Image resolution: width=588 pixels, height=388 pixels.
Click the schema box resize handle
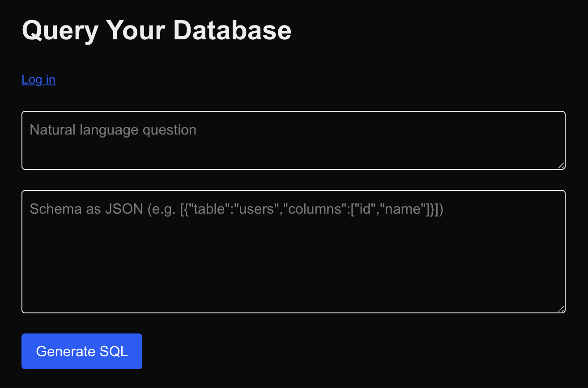[x=561, y=309]
